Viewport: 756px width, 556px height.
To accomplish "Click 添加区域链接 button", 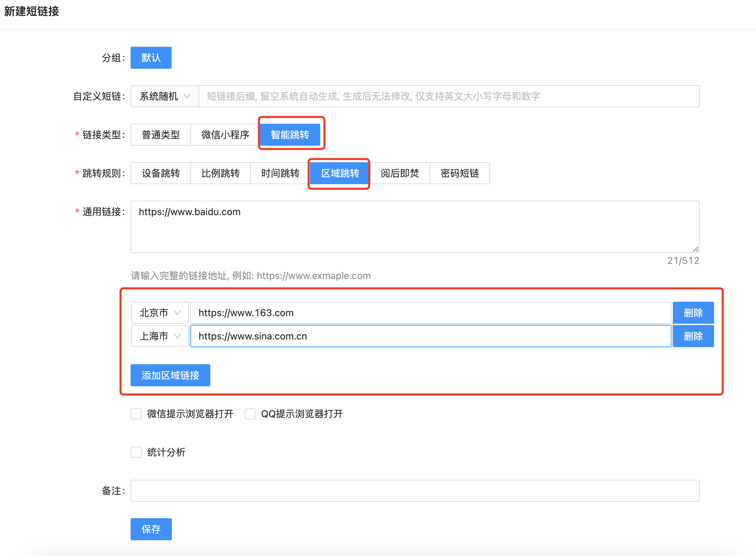I will 170,375.
